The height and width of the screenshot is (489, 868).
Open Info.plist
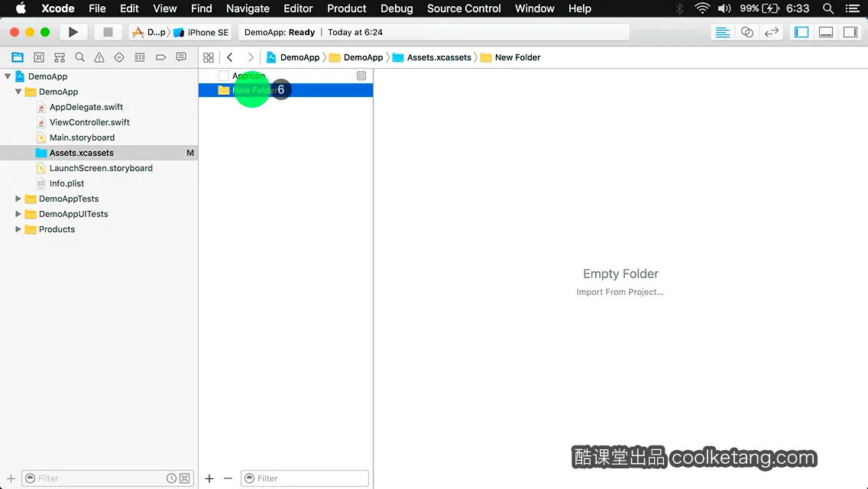coord(66,183)
